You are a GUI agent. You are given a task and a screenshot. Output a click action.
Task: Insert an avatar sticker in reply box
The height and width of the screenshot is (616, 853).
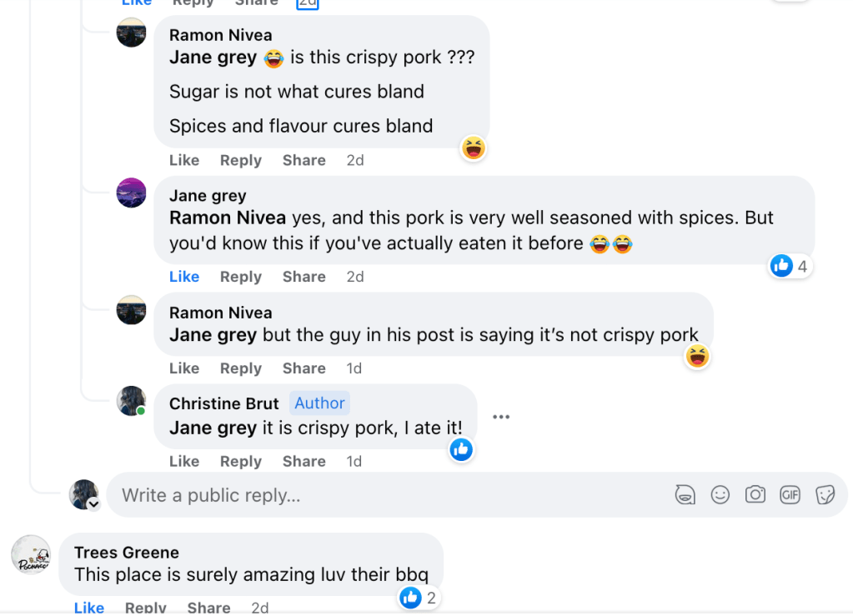(x=685, y=495)
